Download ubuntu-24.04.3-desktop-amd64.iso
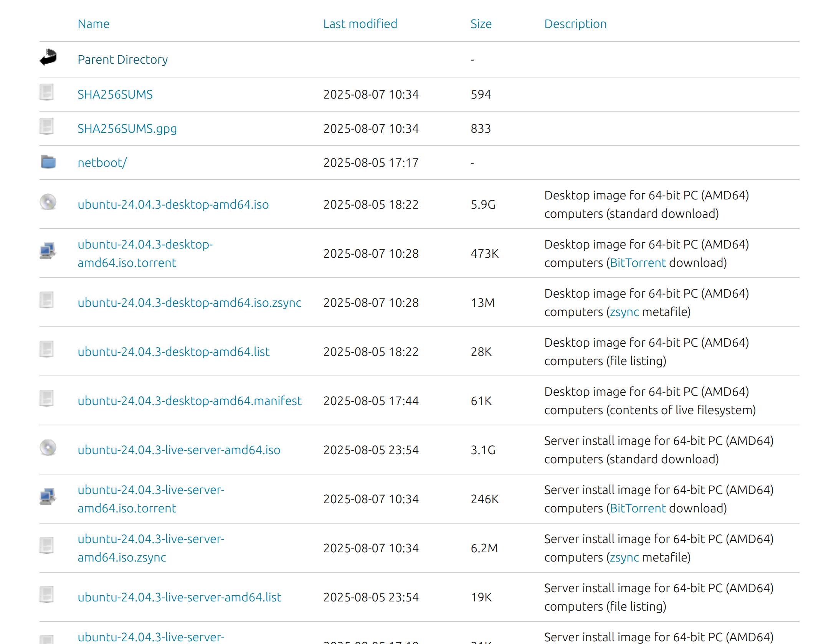 click(173, 205)
